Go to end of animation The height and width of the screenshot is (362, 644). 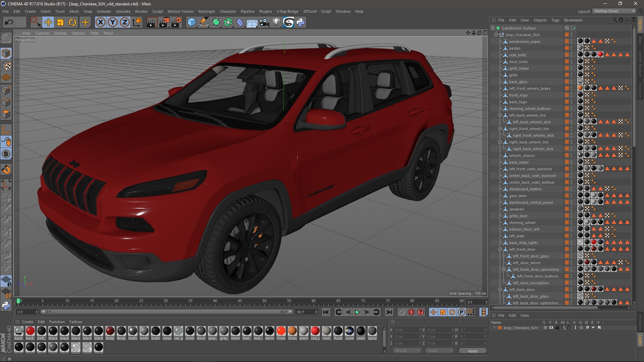click(389, 312)
